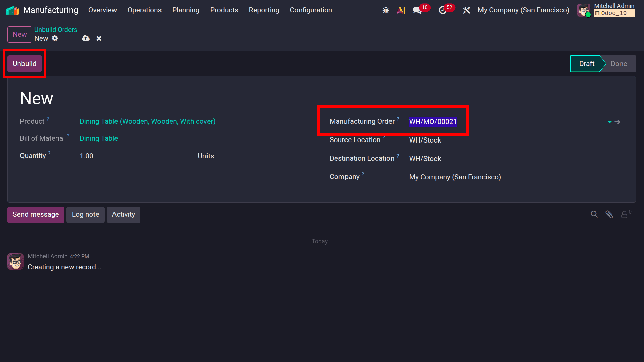
Task: Click the Company value in the form
Action: [455, 177]
